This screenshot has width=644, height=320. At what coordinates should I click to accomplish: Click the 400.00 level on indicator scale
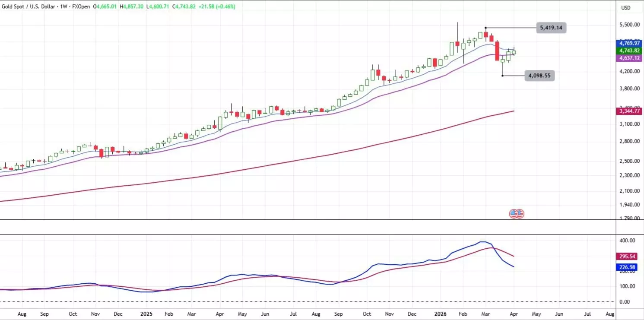click(x=627, y=241)
